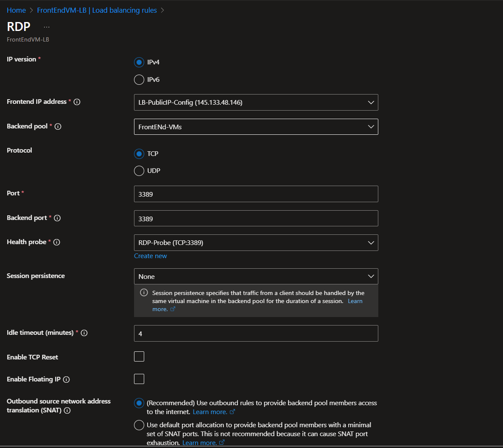Enable the TCP Reset checkbox
The height and width of the screenshot is (448, 503).
click(x=139, y=356)
